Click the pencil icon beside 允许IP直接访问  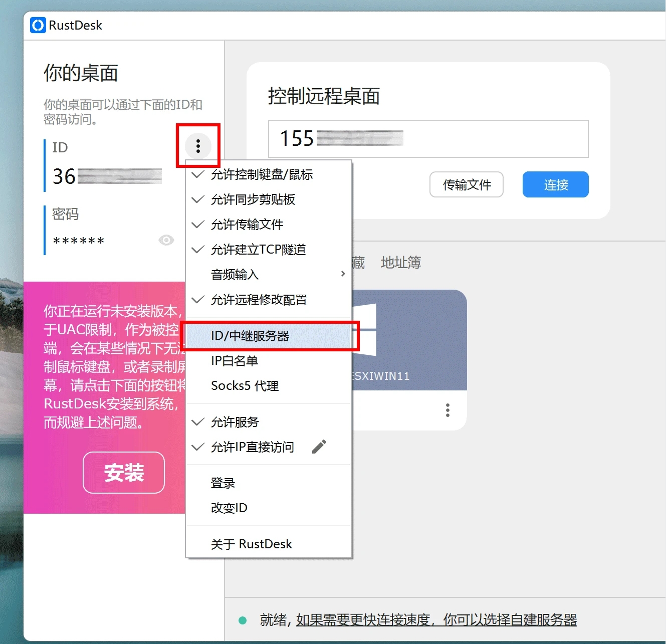pos(319,447)
